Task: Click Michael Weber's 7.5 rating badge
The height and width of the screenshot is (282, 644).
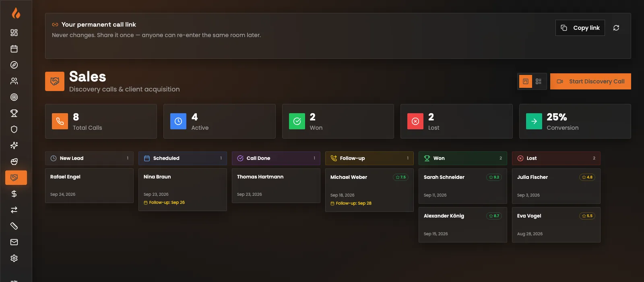Action: 400,177
